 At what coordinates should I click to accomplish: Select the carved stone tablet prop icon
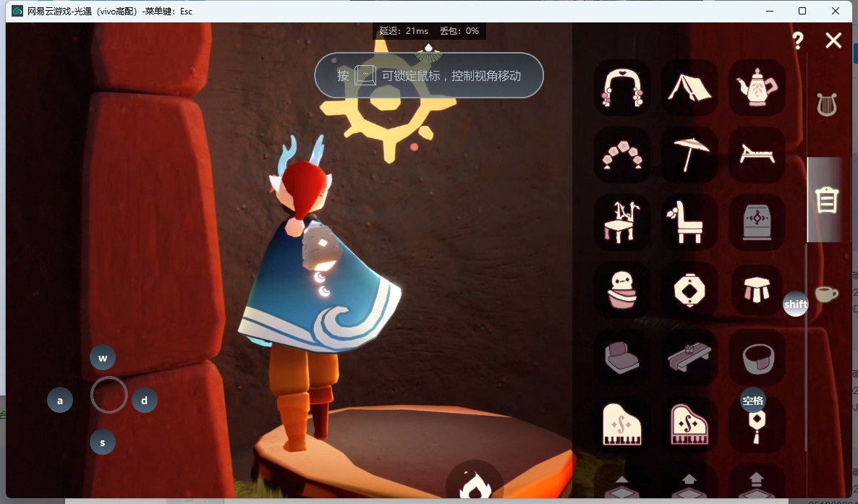[x=757, y=222]
